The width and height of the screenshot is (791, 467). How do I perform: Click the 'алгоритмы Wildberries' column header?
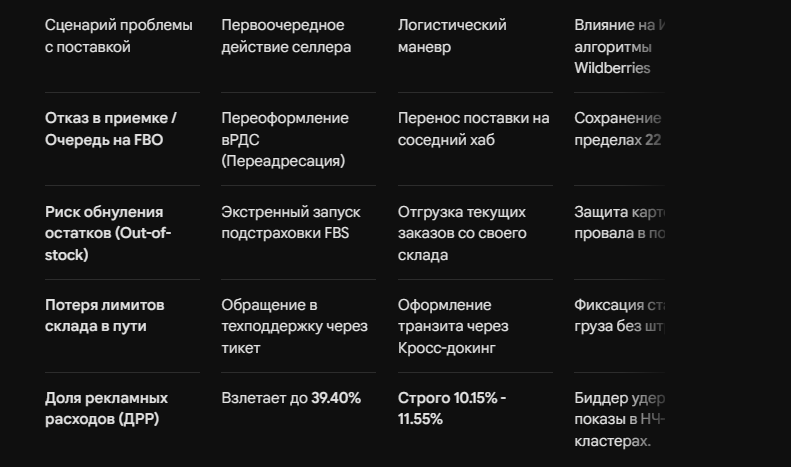(x=619, y=46)
